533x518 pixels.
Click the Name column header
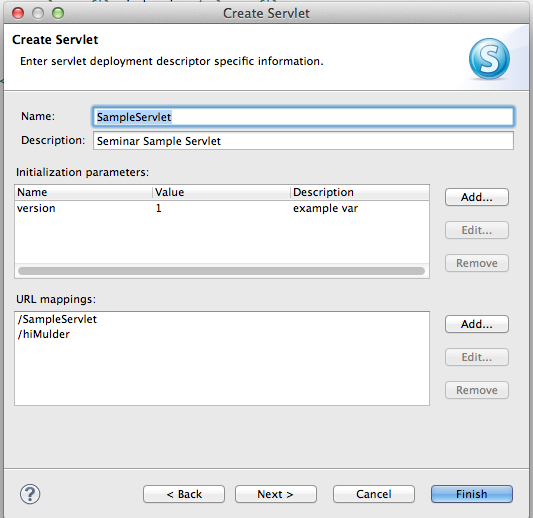(x=84, y=192)
